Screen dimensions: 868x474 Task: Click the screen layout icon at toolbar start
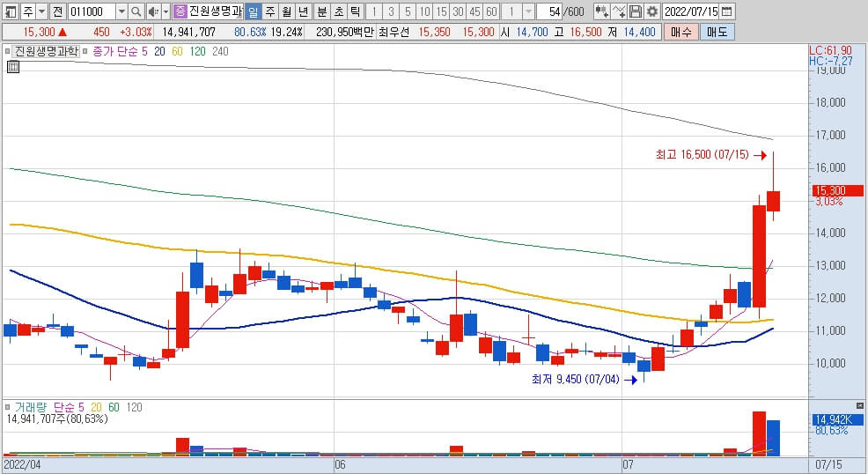[x=11, y=11]
